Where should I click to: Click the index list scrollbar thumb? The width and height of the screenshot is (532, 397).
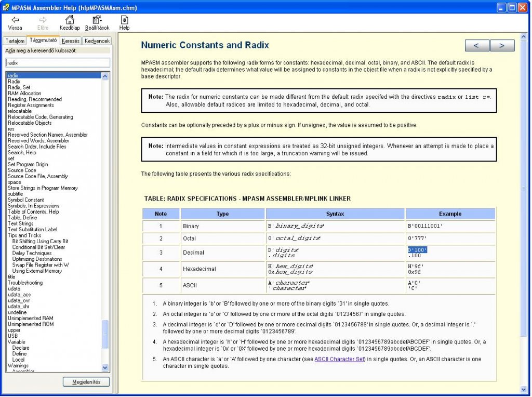105,334
